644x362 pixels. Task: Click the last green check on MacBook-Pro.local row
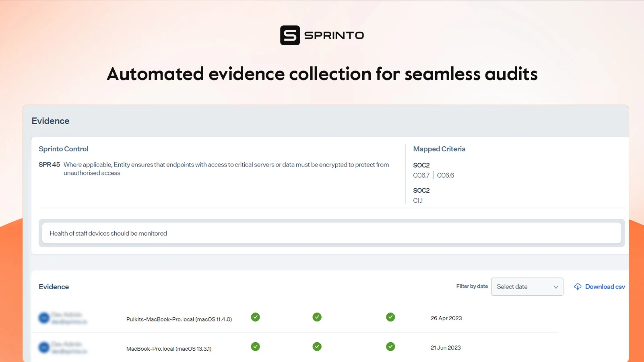390,346
